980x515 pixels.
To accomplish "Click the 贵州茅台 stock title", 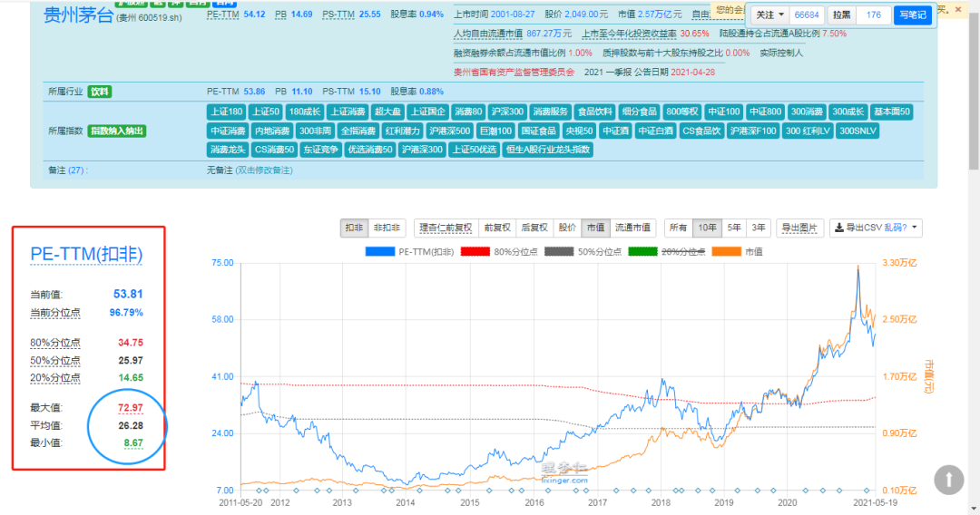I will pos(78,15).
